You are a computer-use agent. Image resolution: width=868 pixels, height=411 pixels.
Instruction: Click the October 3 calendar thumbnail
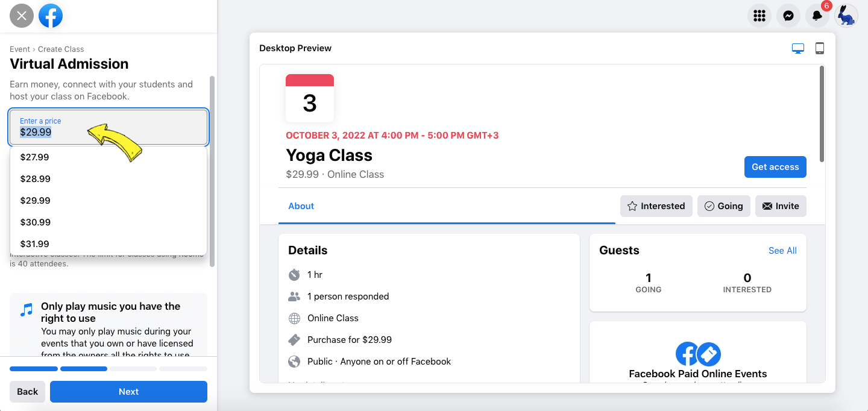coord(309,96)
